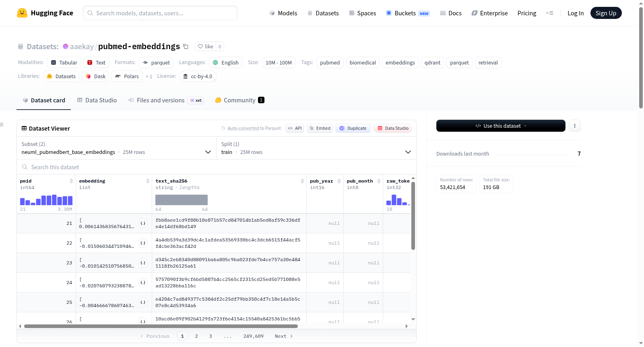Go to Spaces in the top navigation
The height and width of the screenshot is (347, 644).
coord(363,13)
